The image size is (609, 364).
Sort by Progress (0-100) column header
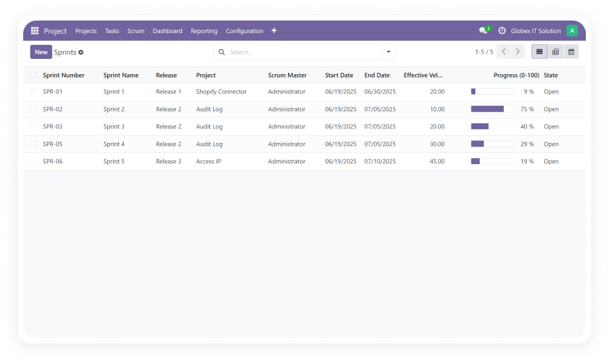tap(516, 75)
